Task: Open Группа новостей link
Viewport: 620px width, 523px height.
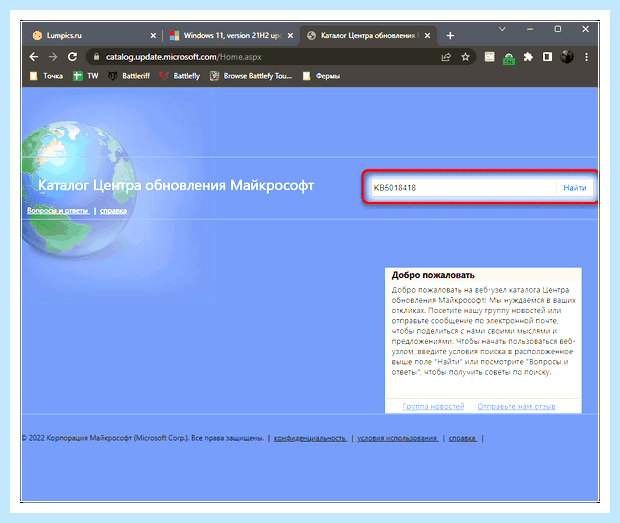Action: pos(433,406)
